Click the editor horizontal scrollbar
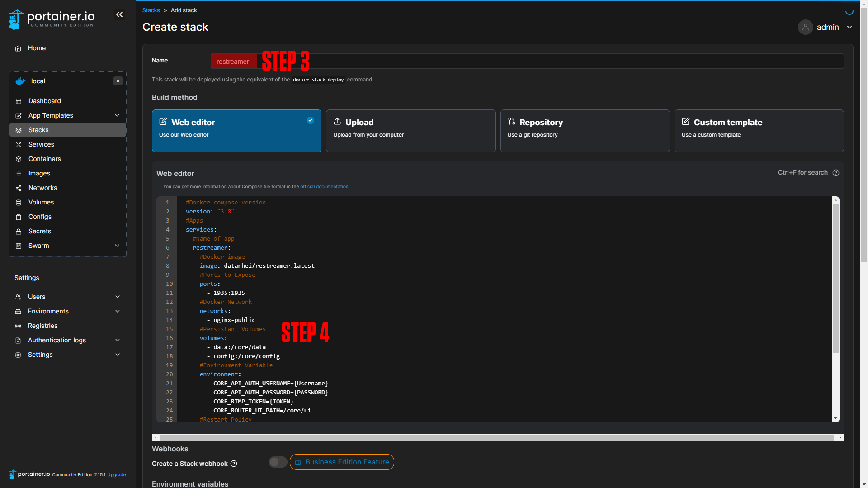Screen dimensions: 868x488 pyautogui.click(x=496, y=437)
